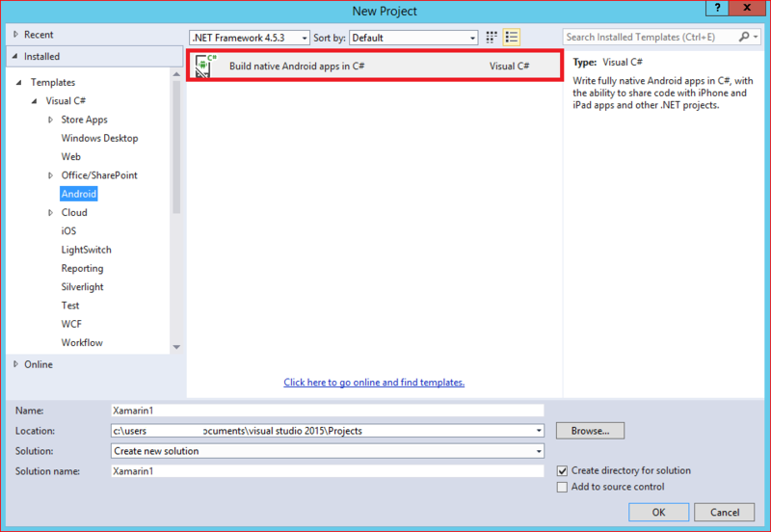771x532 pixels.
Task: Click the template tree scrollbar thumb
Action: pyautogui.click(x=176, y=147)
